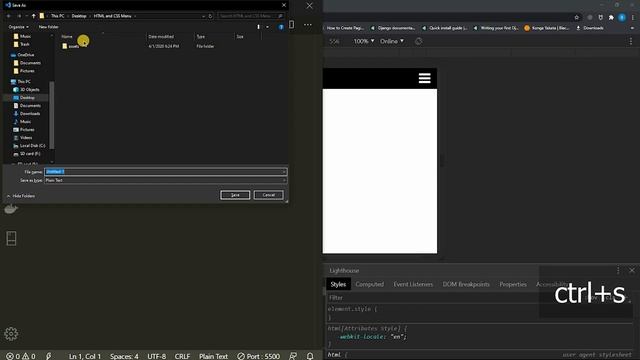The image size is (640, 360).
Task: Switch to Event Listeners tab in DevTools
Action: [413, 284]
